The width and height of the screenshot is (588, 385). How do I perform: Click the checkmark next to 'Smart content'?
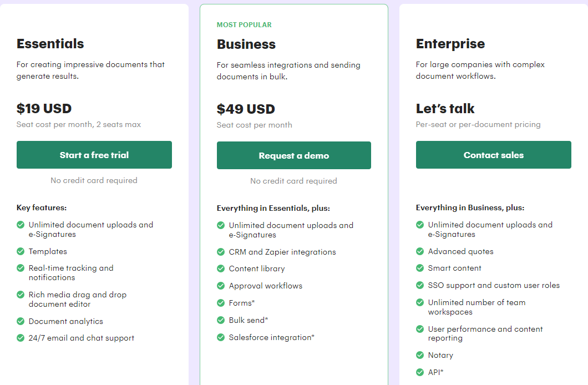pyautogui.click(x=420, y=268)
